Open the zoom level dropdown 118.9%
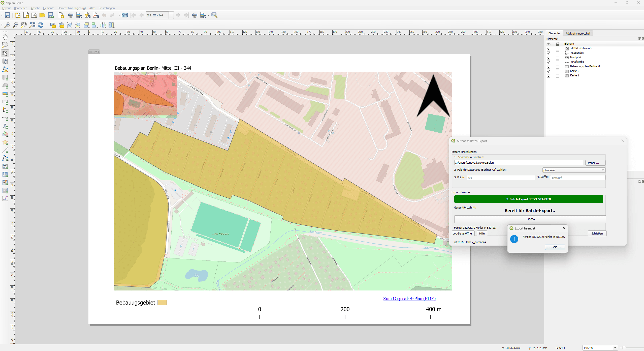Screen dimensions: 644x351 [615, 348]
